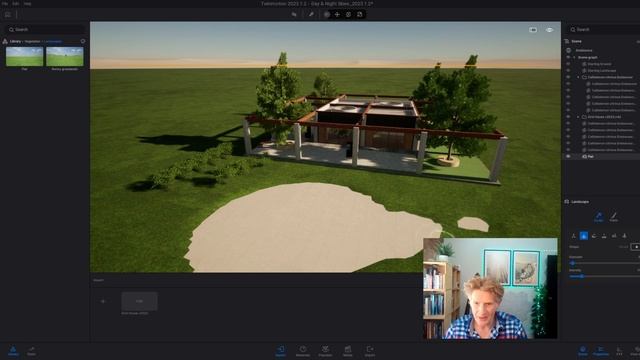Switch to the Paint tab in Landscape
640x360 pixels.
(614, 217)
